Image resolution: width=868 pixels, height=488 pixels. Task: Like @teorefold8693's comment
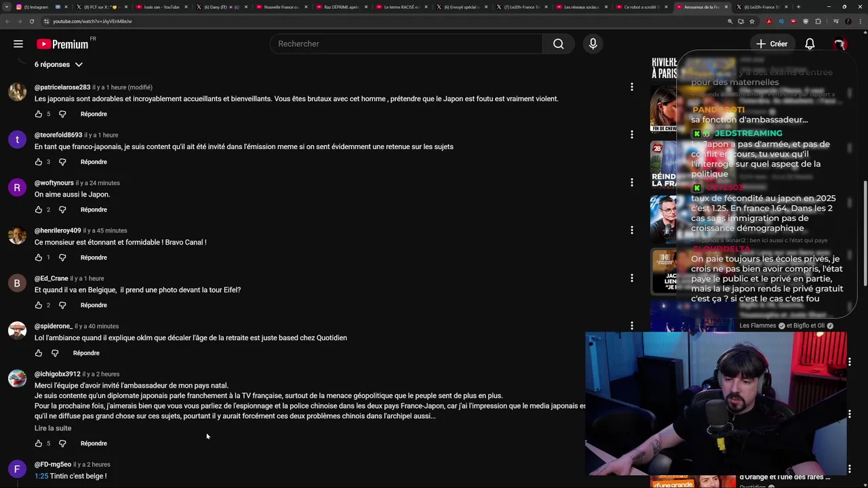39,162
